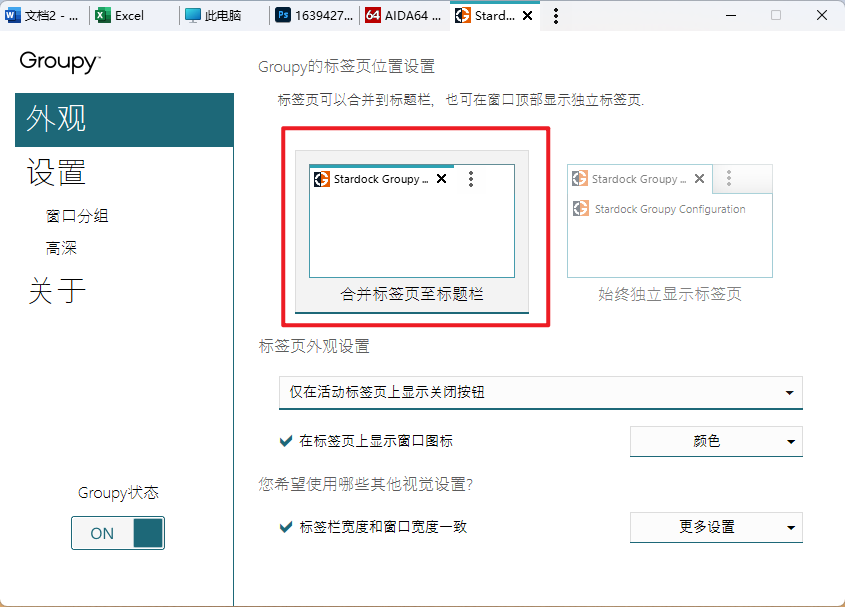Click the Photoshop icon on the 1639427 tab
The width and height of the screenshot is (845, 607).
pos(283,16)
